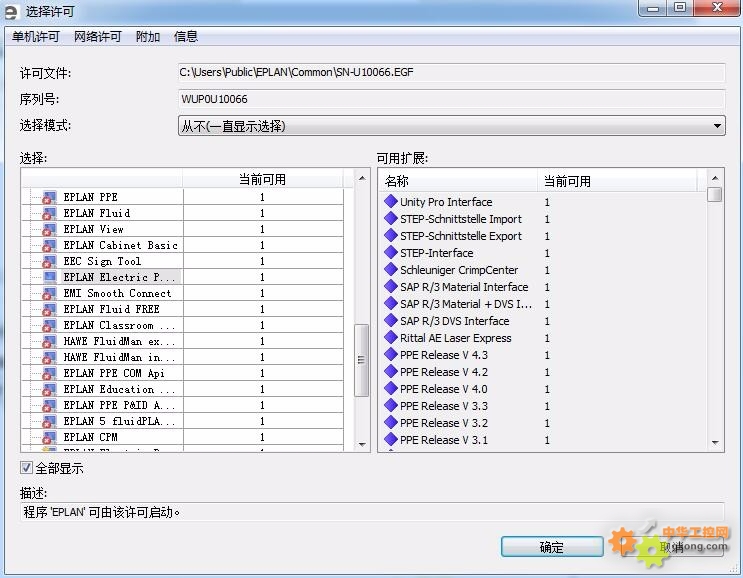Open the 选择模式 dropdown
The image size is (743, 578).
[452, 126]
